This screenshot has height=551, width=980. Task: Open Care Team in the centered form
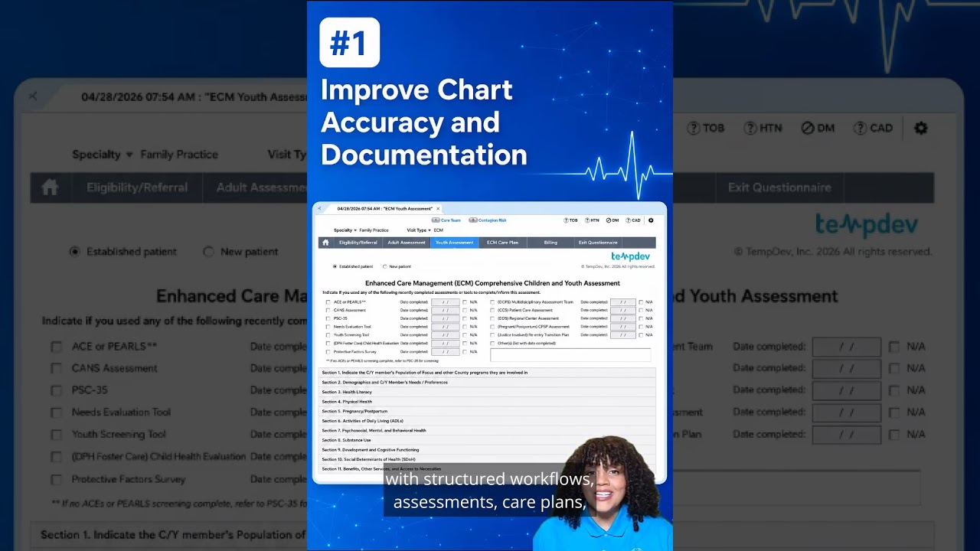point(446,220)
